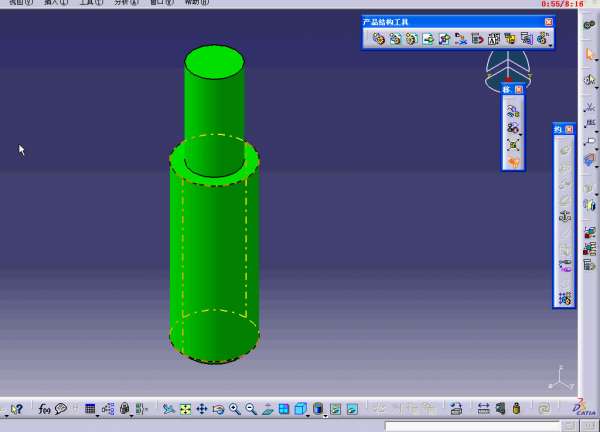Open the Design Table tool
This screenshot has height=432, width=600.
tap(90, 409)
